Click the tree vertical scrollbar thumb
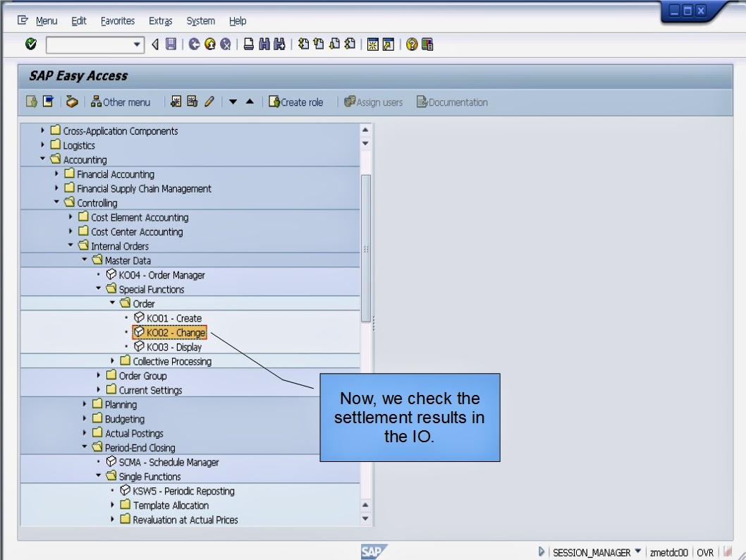The width and height of the screenshot is (746, 560). (x=365, y=248)
